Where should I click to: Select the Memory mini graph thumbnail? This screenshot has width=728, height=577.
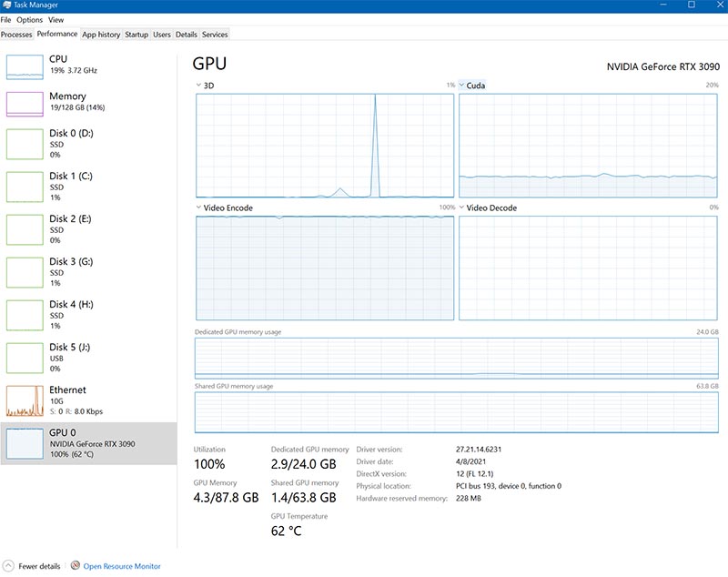[x=25, y=104]
